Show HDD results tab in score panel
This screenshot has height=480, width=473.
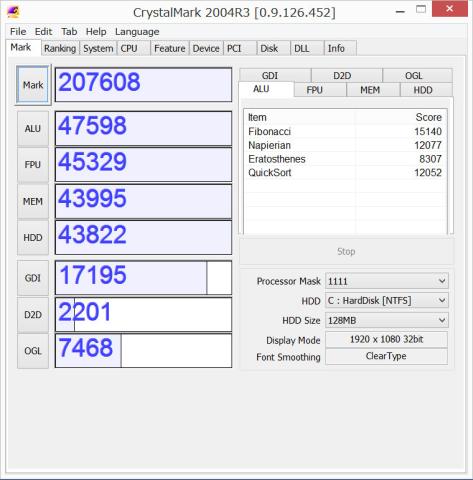426,90
